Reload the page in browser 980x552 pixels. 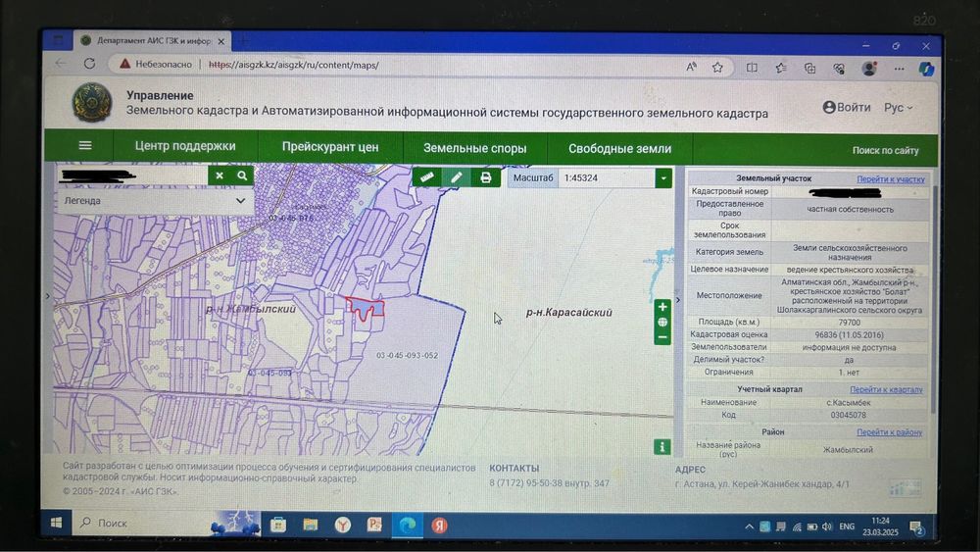[89, 64]
